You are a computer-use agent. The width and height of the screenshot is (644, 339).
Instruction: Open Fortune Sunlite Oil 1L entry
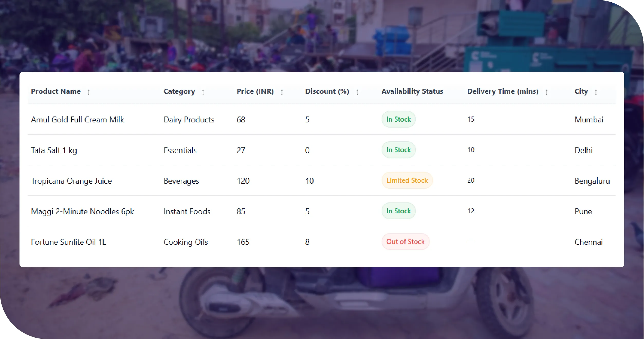[69, 242]
